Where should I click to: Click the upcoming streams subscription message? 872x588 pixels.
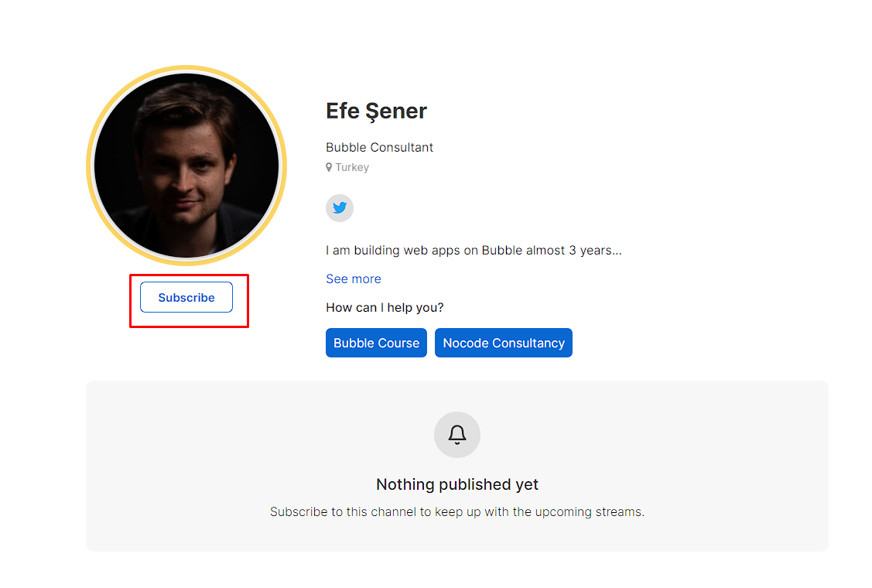click(457, 511)
